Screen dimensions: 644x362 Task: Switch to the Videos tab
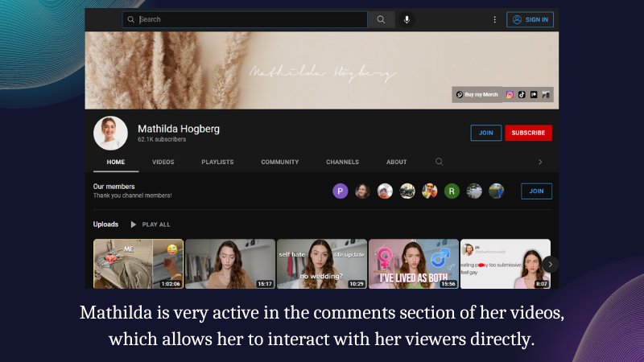163,162
